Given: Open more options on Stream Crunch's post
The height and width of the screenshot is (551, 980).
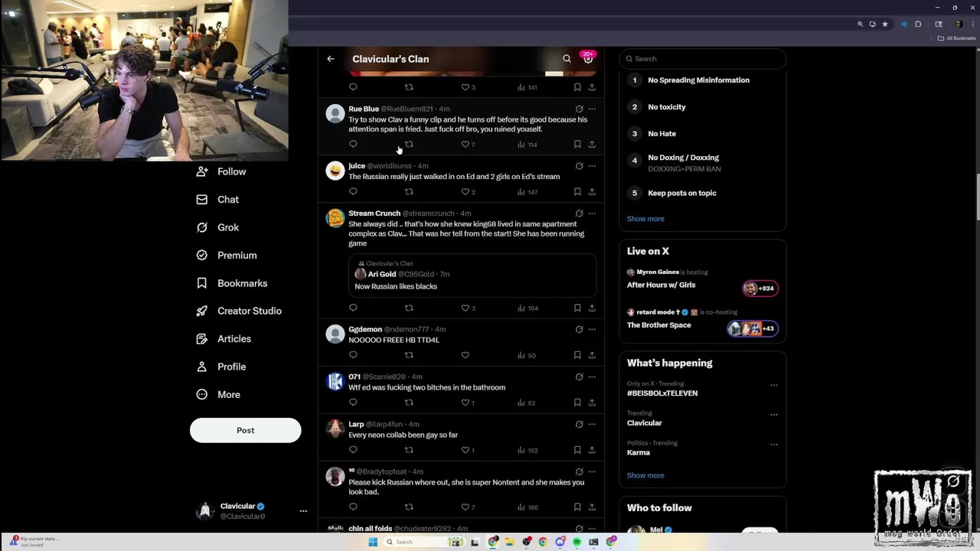Looking at the screenshot, I should click(592, 214).
